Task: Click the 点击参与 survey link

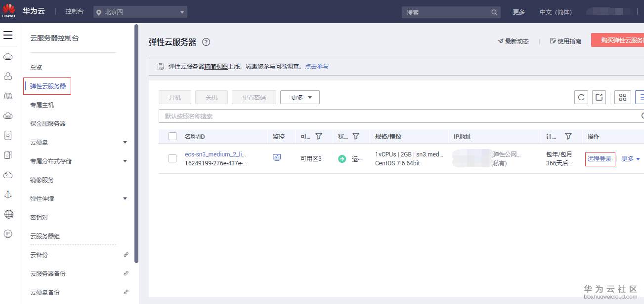Action: (317, 67)
